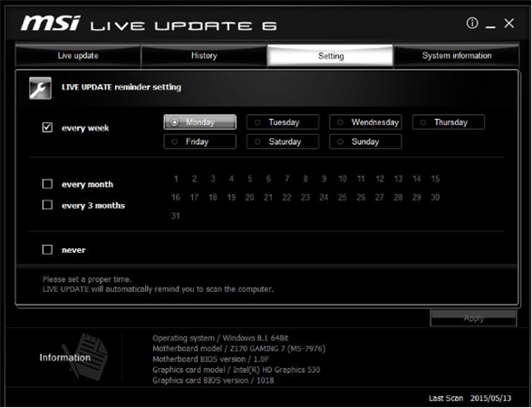Pick day 8 of the month
This screenshot has width=532, height=408.
(x=305, y=179)
